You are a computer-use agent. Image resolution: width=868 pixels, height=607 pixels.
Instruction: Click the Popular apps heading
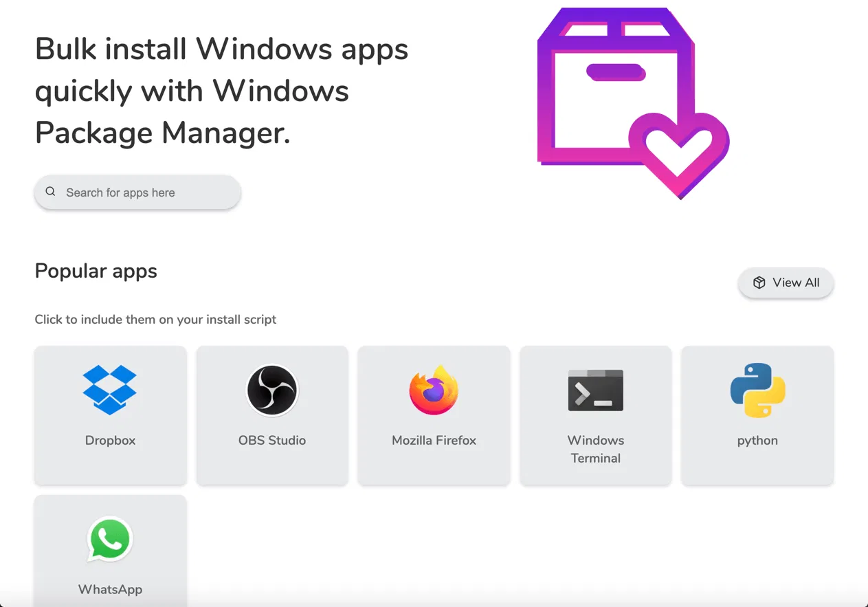point(96,272)
